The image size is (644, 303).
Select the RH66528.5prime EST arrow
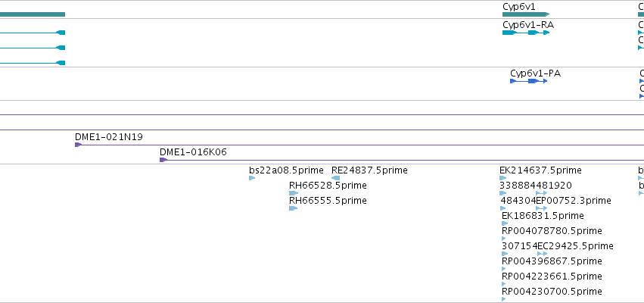click(294, 193)
